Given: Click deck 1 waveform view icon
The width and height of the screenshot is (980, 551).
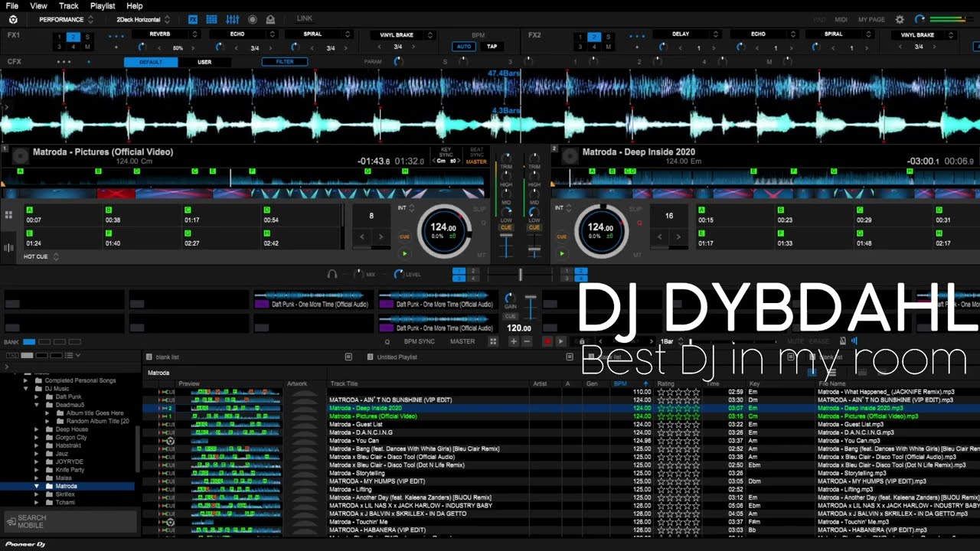Looking at the screenshot, I should 8,247.
